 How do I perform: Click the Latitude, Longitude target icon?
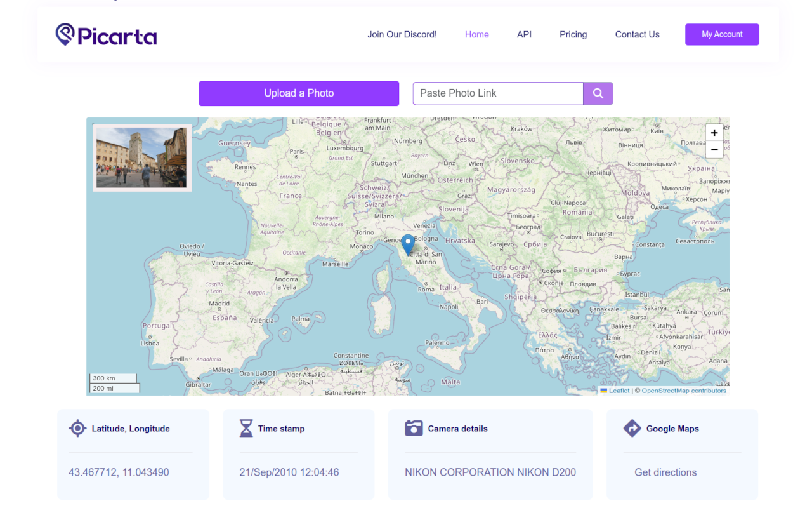click(77, 429)
